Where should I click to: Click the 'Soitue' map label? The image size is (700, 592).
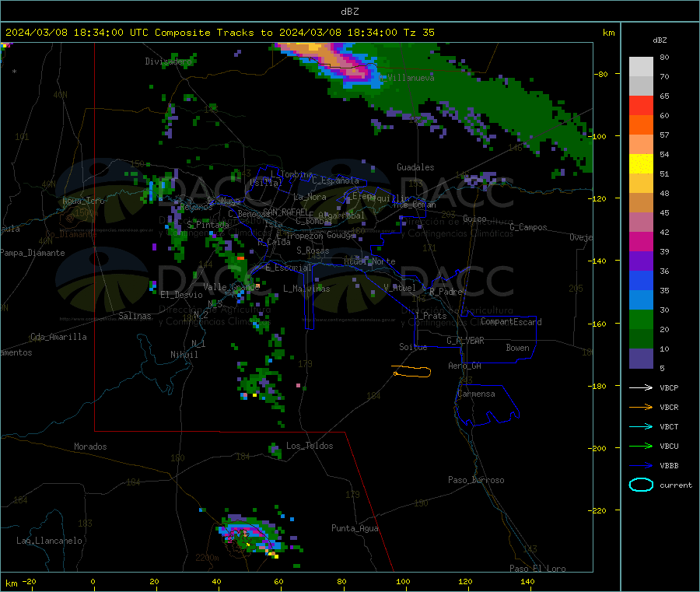413,347
